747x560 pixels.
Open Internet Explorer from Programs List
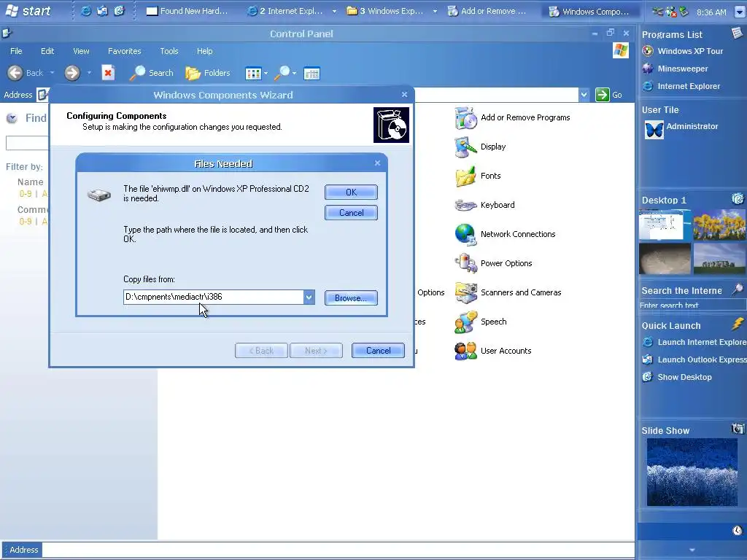point(681,86)
